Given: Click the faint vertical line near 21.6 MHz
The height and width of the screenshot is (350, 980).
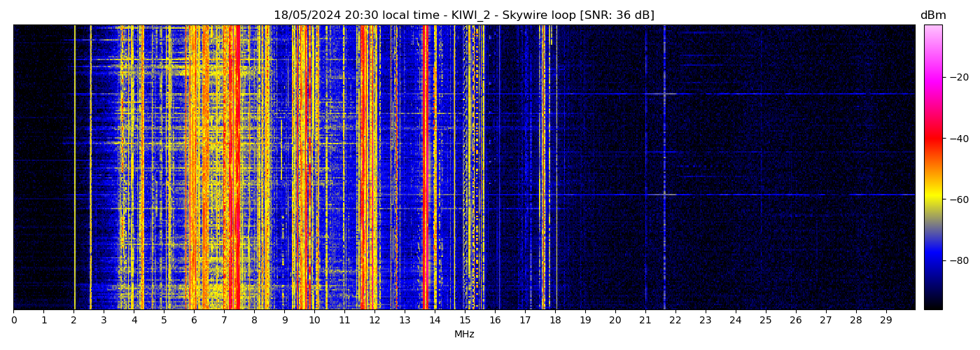Looking at the screenshot, I should pos(664,168).
